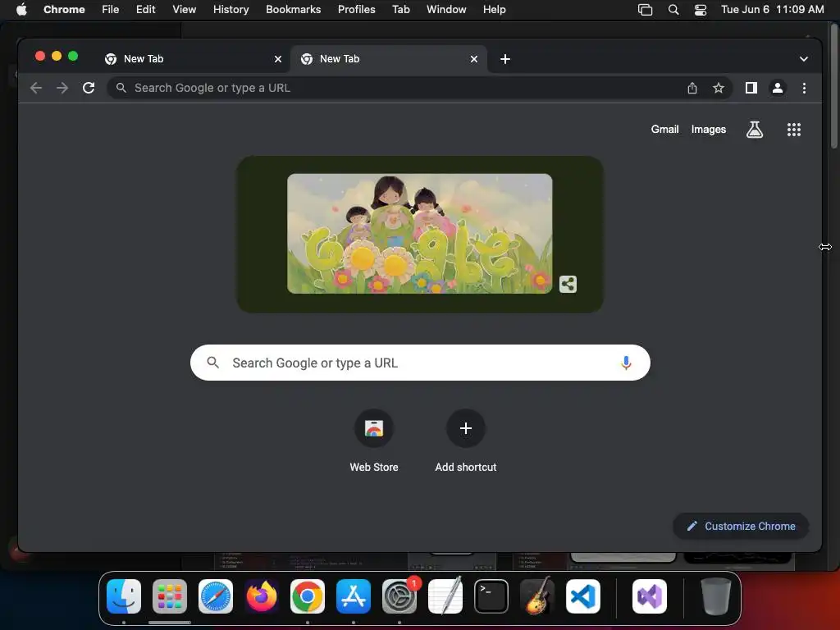This screenshot has width=840, height=630.
Task: Open the Web Store shortcut
Action: [374, 441]
